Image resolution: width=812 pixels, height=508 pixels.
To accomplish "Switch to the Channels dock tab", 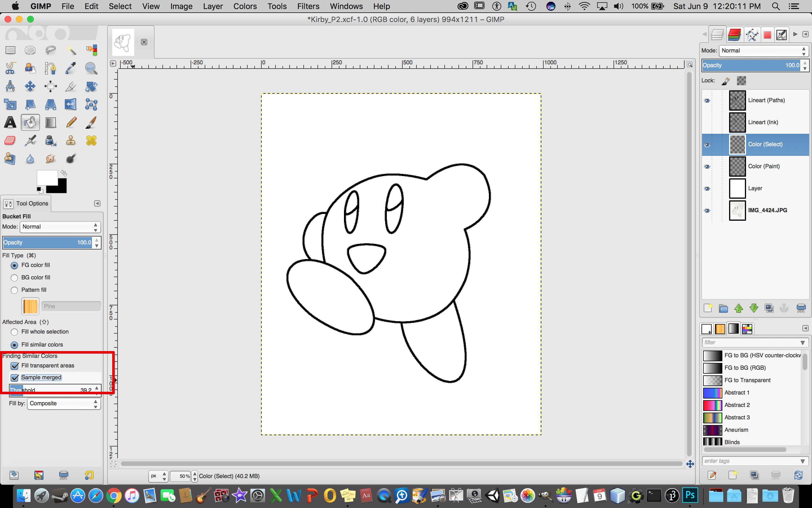I will [734, 35].
